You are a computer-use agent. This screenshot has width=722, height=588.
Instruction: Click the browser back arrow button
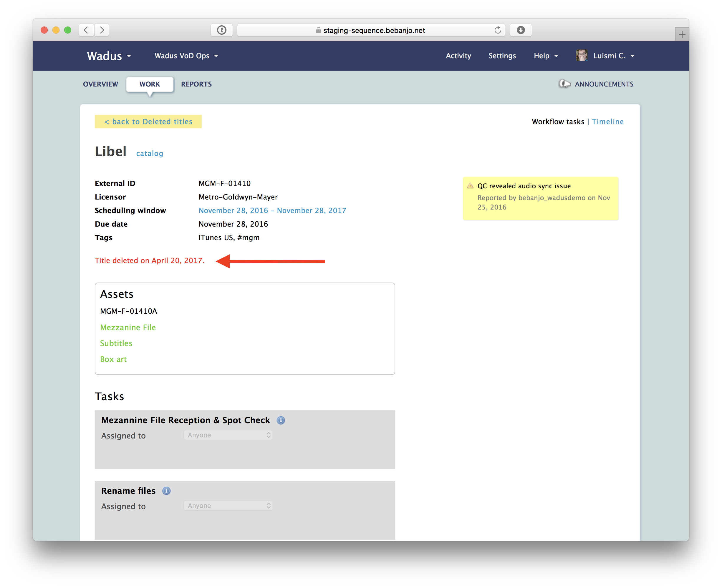86,30
